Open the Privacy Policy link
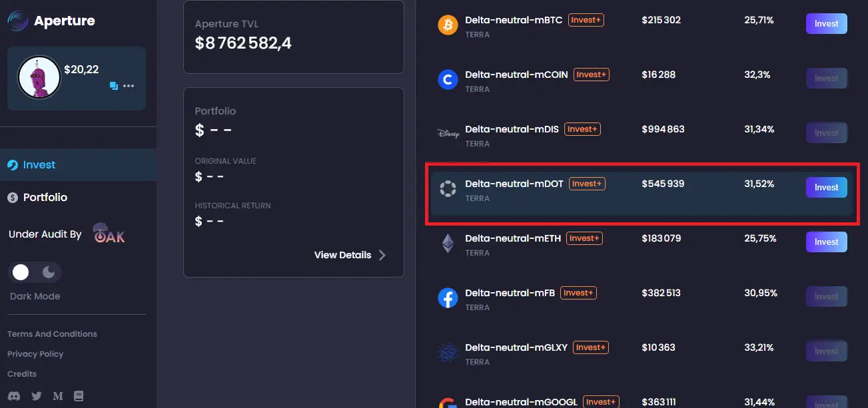This screenshot has width=868, height=408. coord(35,354)
